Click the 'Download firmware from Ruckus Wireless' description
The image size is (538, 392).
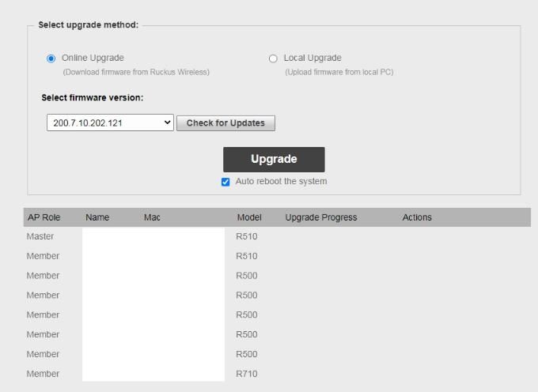(x=135, y=72)
